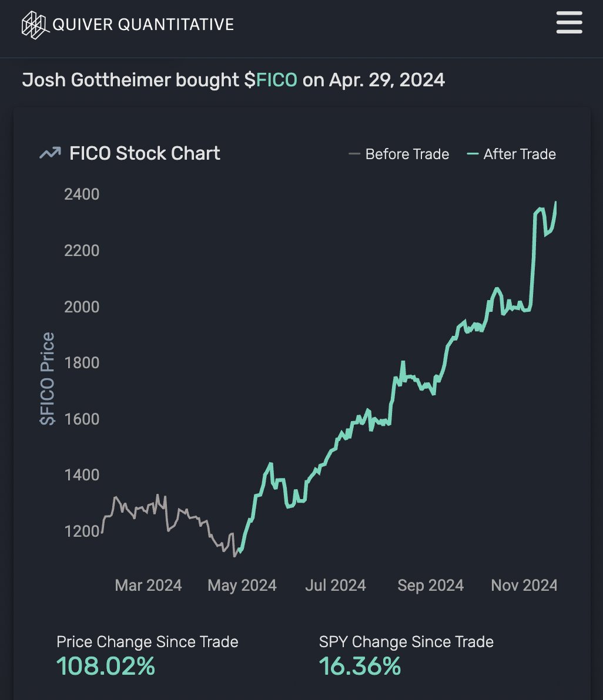Screen dimensions: 603x700
Task: Click the Nov 2024 x-axis label
Action: coord(524,585)
